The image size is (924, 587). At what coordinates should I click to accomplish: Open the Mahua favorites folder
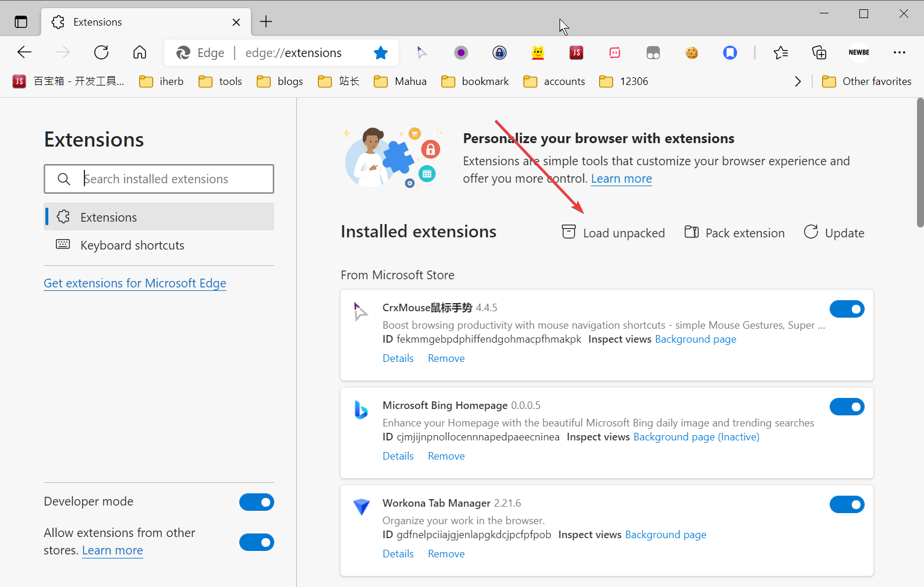(400, 81)
